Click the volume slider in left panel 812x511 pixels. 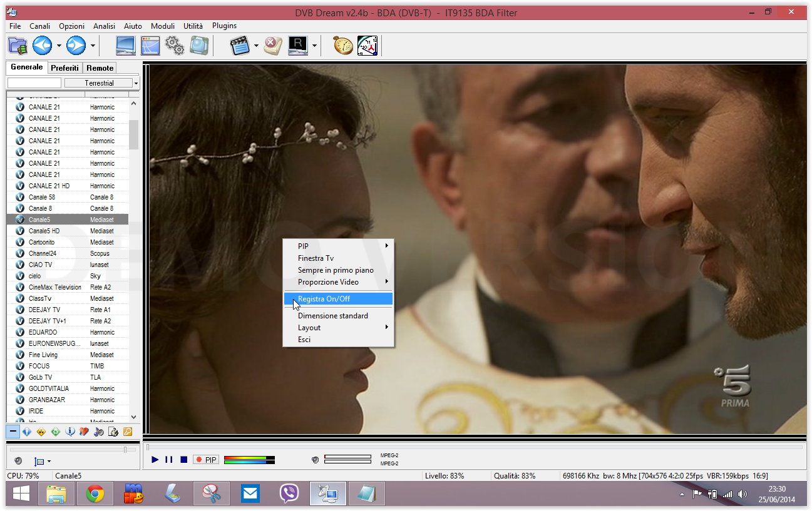(x=73, y=449)
